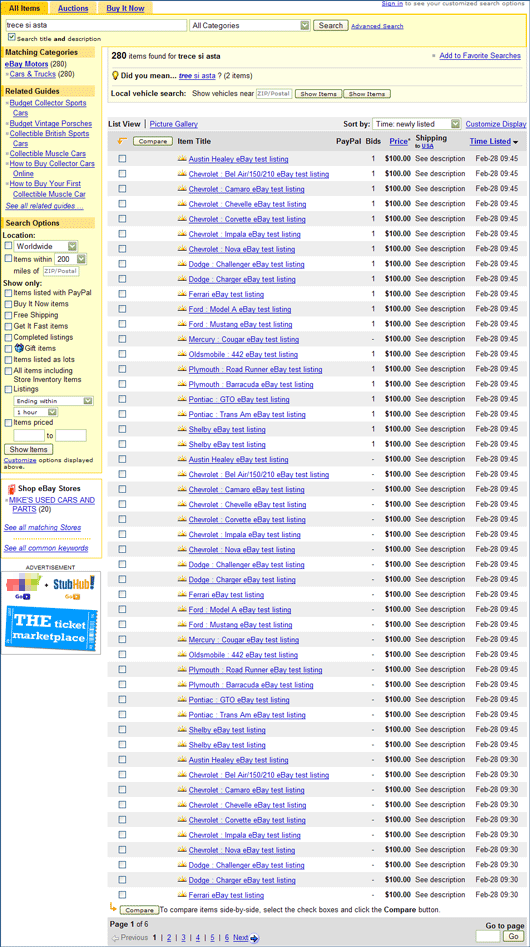
Task: Open the All Categories dropdown
Action: pyautogui.click(x=250, y=25)
